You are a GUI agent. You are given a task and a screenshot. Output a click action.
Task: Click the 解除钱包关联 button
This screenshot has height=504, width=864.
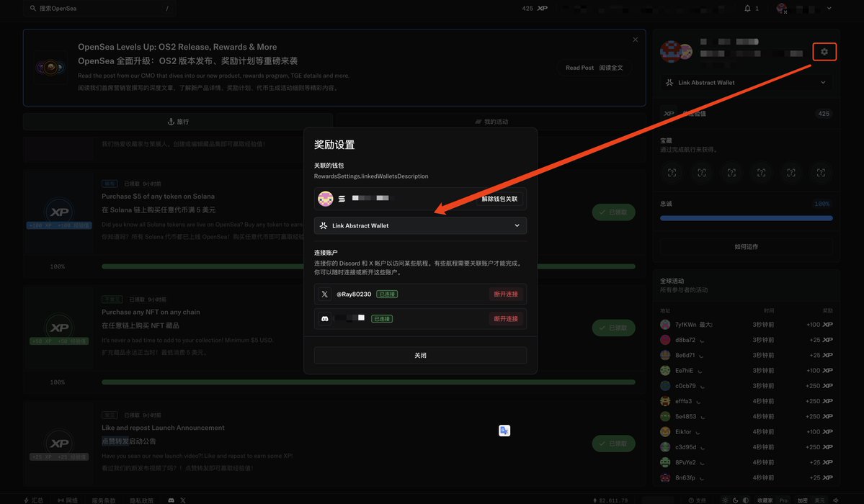499,199
